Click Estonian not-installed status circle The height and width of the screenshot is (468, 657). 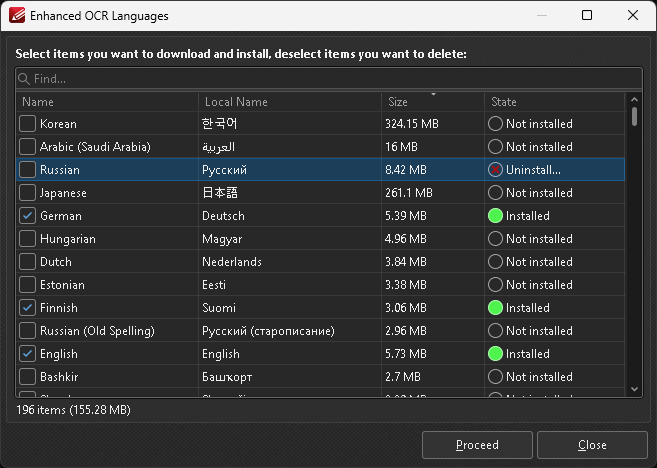pos(495,285)
